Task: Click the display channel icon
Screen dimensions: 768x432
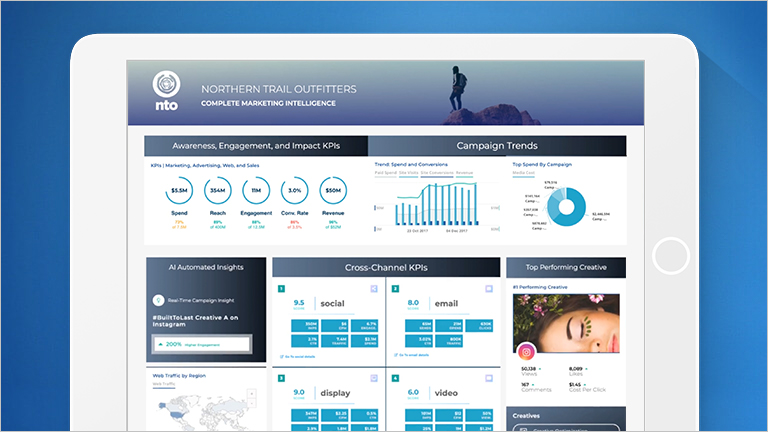Action: tap(374, 378)
